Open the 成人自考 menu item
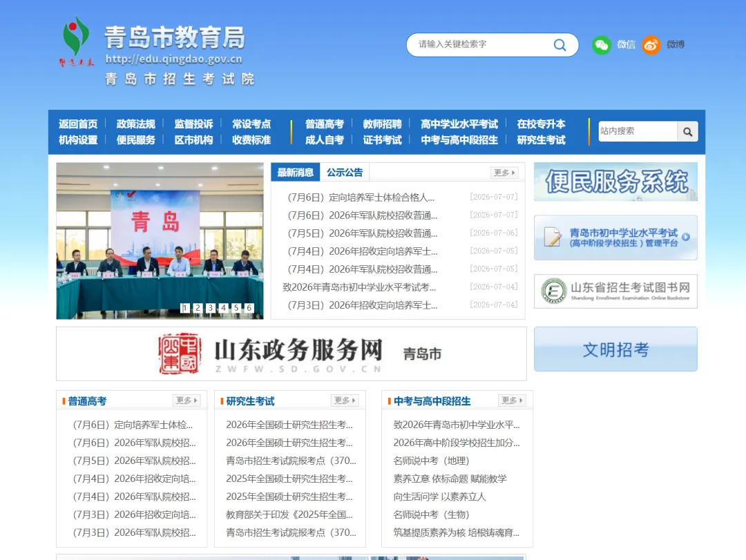The image size is (746, 560). pos(325,140)
